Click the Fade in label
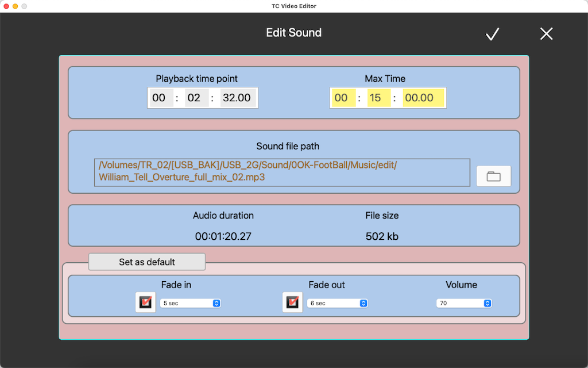This screenshot has height=368, width=588. (176, 285)
